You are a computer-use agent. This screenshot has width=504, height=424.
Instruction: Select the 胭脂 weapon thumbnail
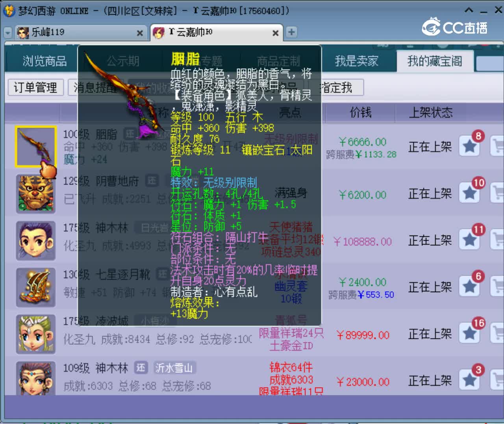[35, 147]
